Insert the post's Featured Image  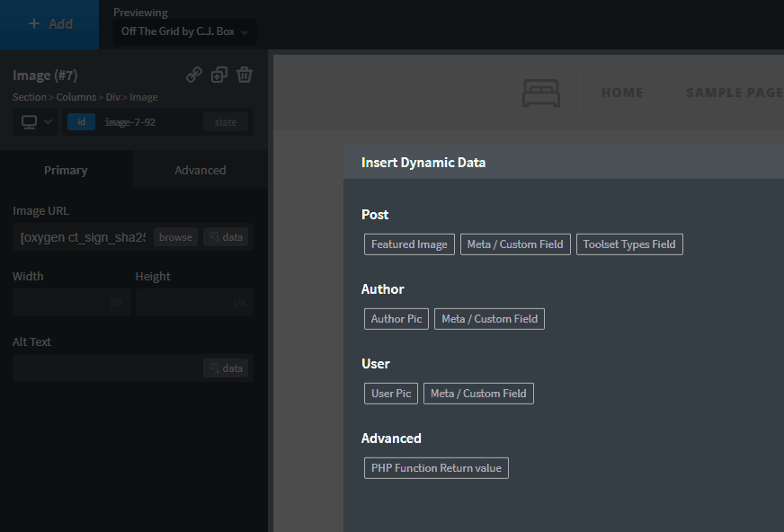pyautogui.click(x=409, y=244)
